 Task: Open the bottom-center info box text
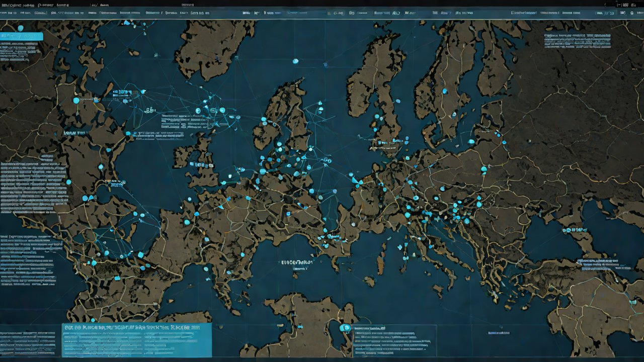[x=391, y=339]
